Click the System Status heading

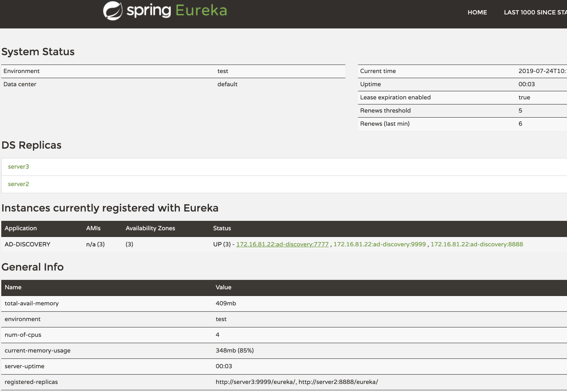coord(38,52)
